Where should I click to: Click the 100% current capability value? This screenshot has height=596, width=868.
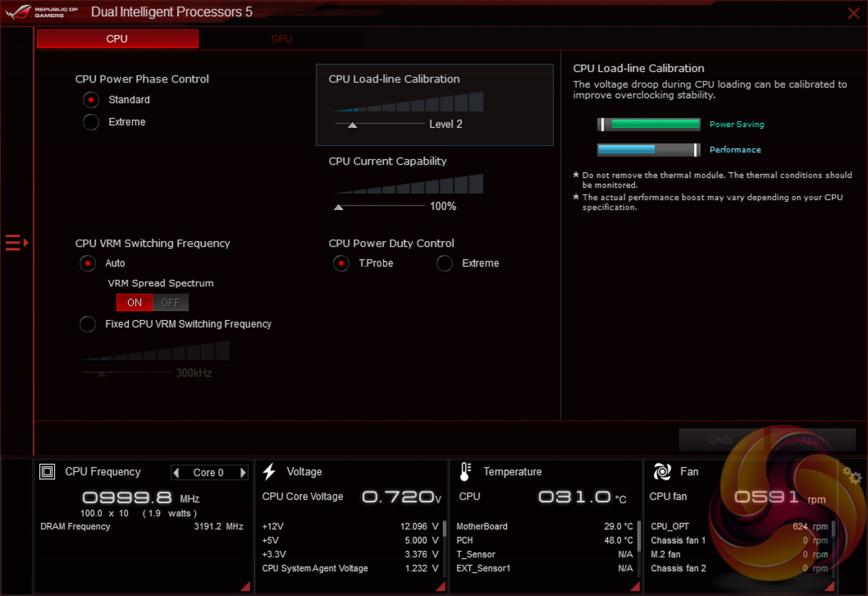[443, 206]
